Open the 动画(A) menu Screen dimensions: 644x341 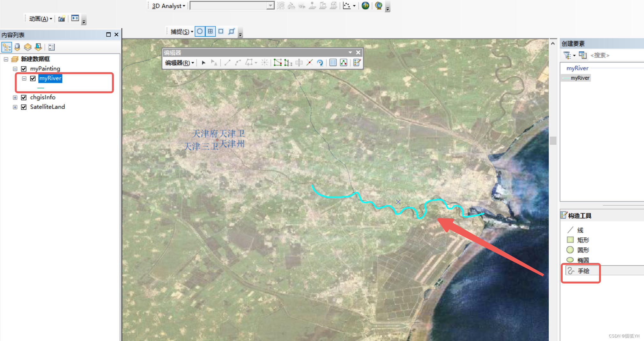point(39,18)
